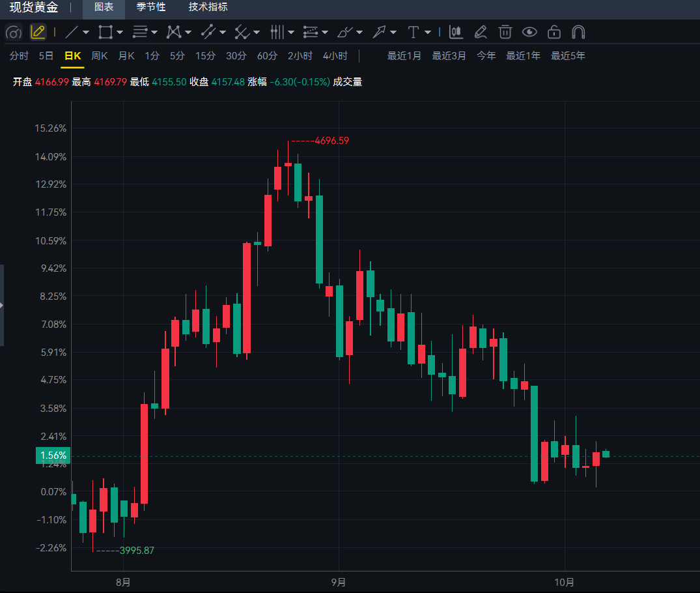The image size is (700, 593).
Task: Expand the pattern tool dropdown arrow
Action: click(188, 32)
